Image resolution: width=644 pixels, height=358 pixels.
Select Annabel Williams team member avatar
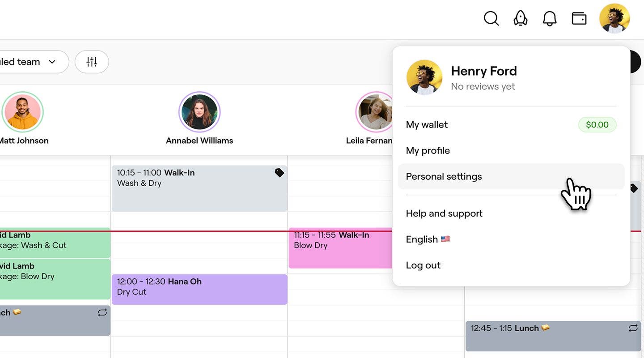[199, 112]
